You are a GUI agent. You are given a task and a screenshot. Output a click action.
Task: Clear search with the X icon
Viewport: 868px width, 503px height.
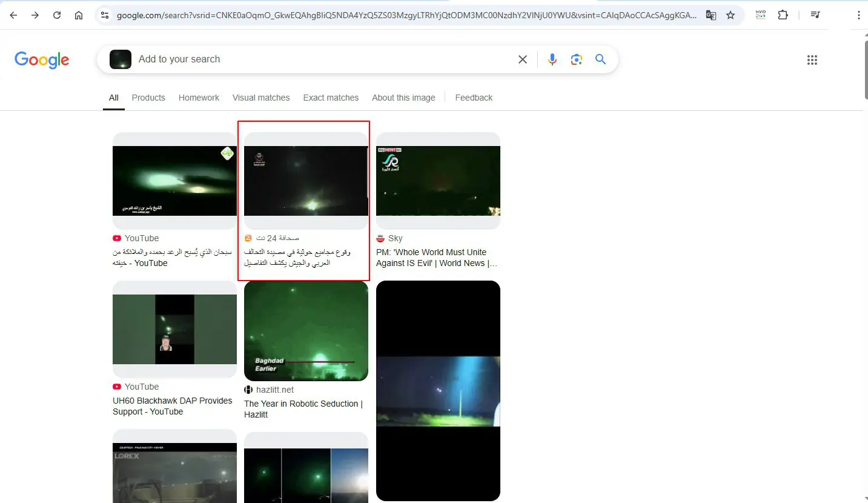(523, 59)
